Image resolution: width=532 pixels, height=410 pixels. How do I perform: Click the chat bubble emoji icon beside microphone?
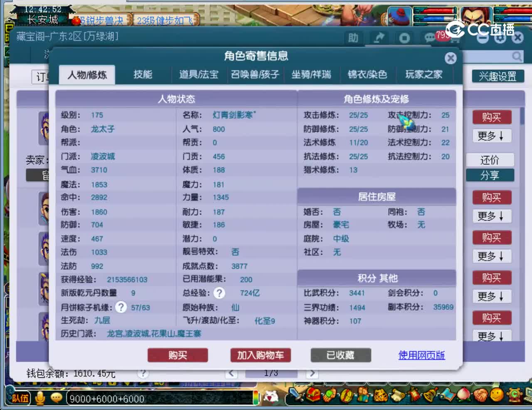click(x=56, y=398)
